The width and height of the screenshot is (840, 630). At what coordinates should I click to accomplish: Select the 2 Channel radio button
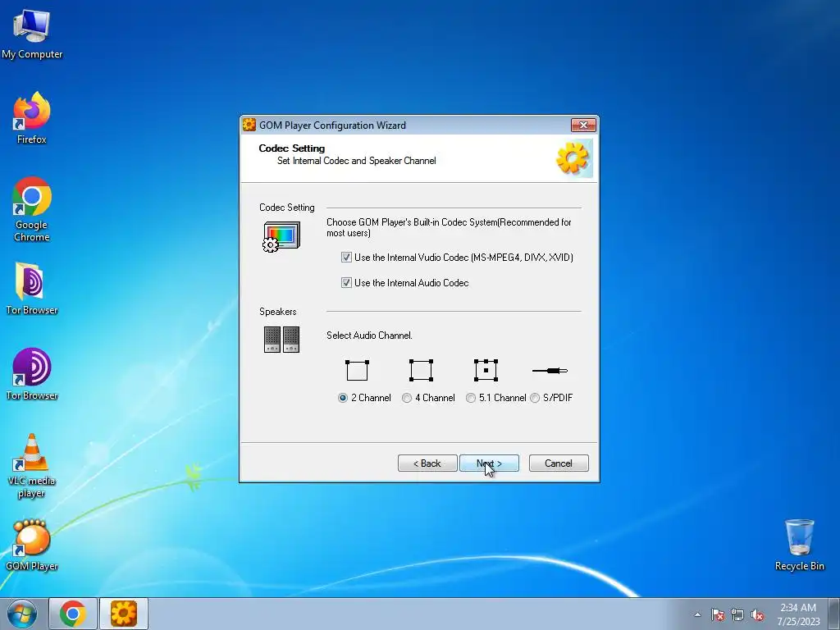click(x=343, y=398)
